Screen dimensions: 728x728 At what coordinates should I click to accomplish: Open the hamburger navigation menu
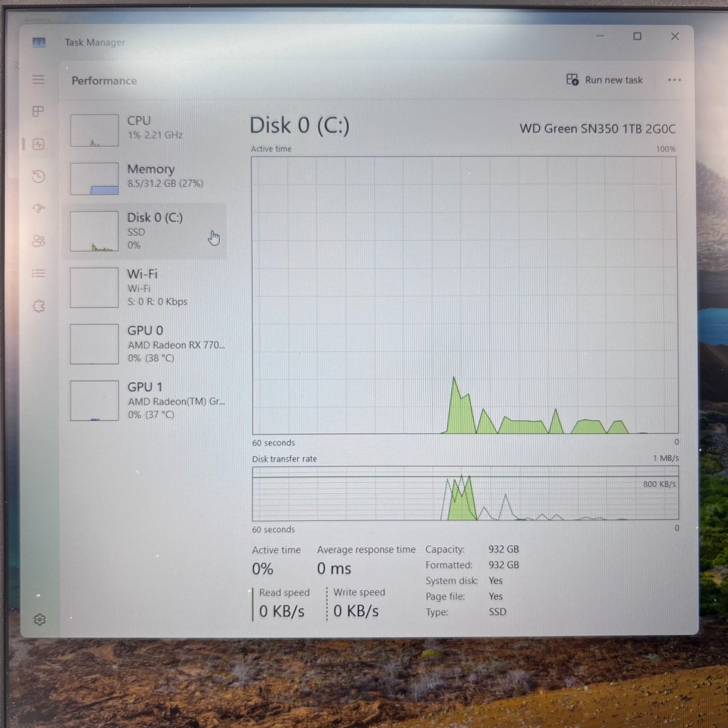click(39, 80)
